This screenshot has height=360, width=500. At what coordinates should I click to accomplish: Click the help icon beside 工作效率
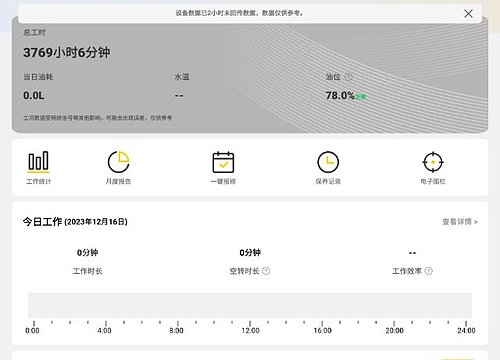coord(429,271)
